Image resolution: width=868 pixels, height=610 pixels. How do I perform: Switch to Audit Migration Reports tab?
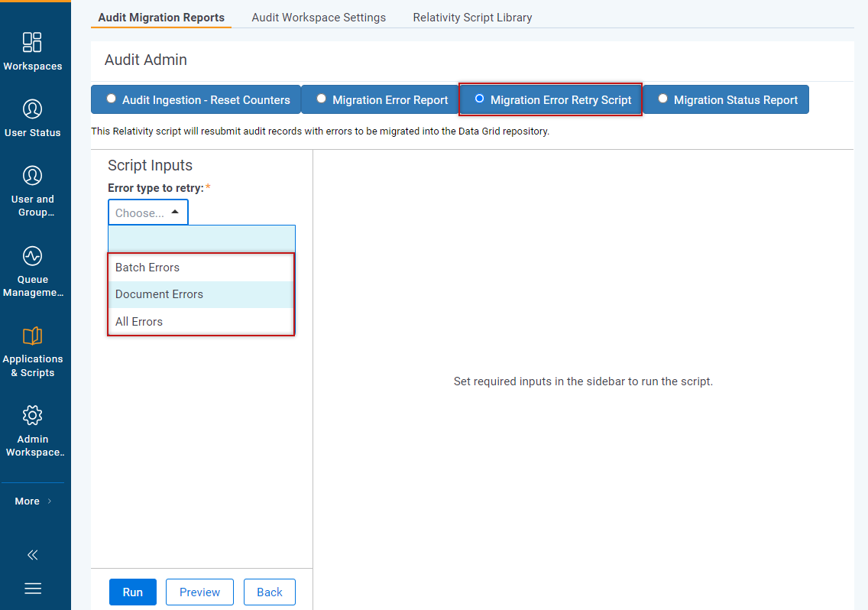161,17
